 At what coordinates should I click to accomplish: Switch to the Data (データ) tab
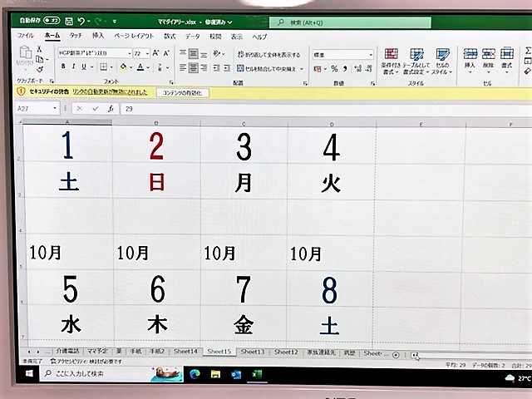click(192, 36)
